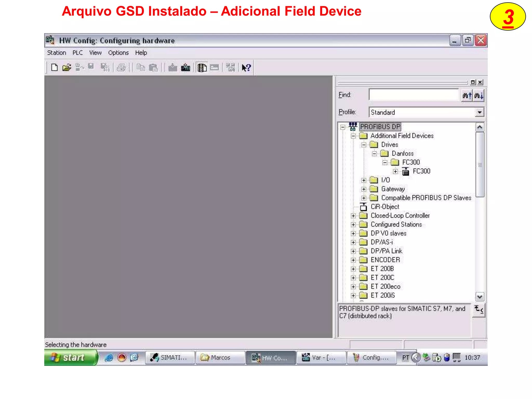This screenshot has height=399, width=532.
Task: Click the Internet Explorer quick launch icon
Action: (x=109, y=358)
